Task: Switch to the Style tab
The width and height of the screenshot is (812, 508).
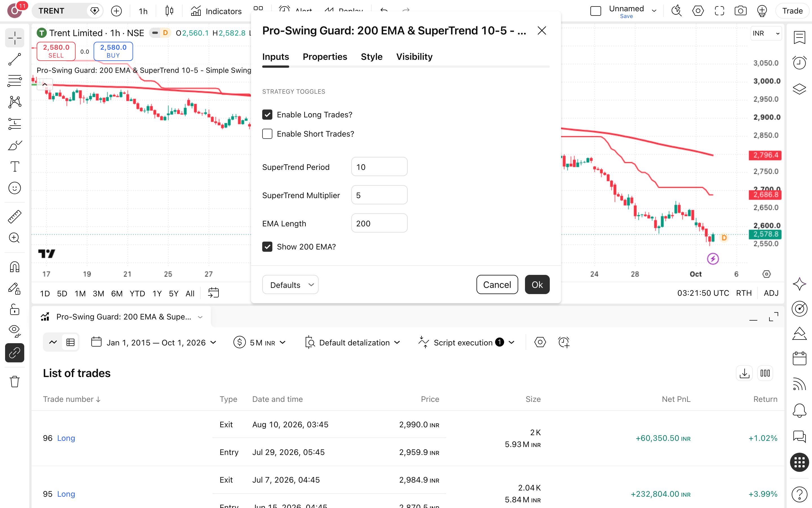Action: [371, 57]
